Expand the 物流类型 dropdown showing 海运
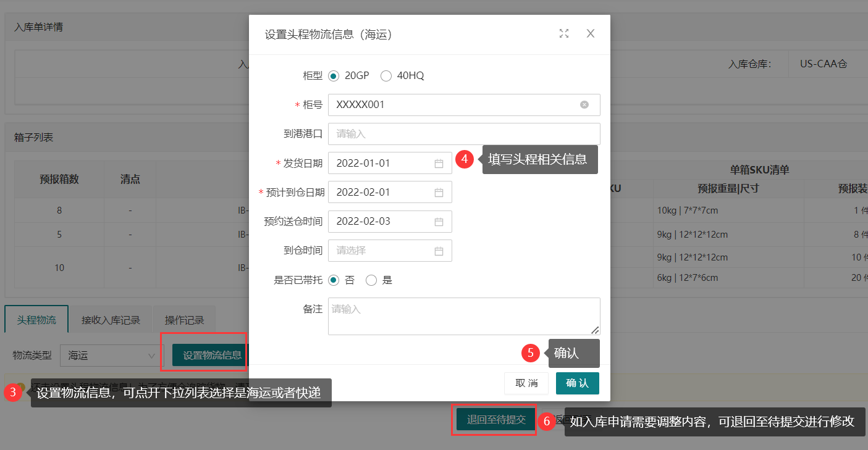Viewport: 868px width, 450px height. point(109,356)
